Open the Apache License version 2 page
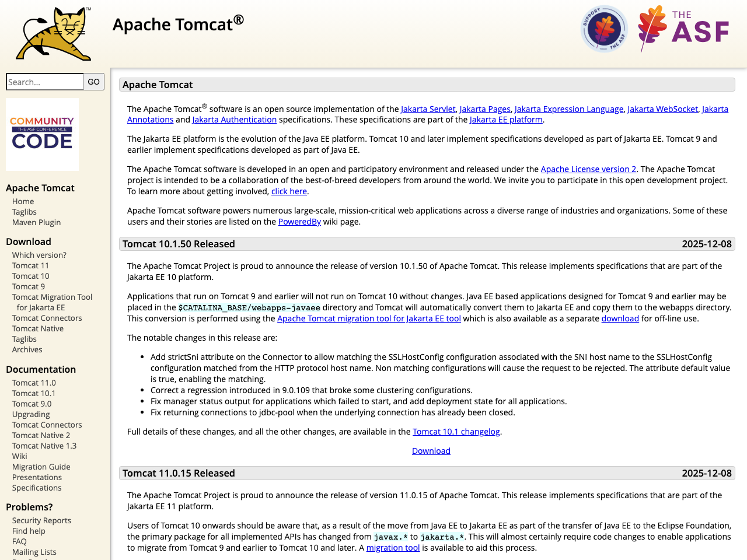 588,169
